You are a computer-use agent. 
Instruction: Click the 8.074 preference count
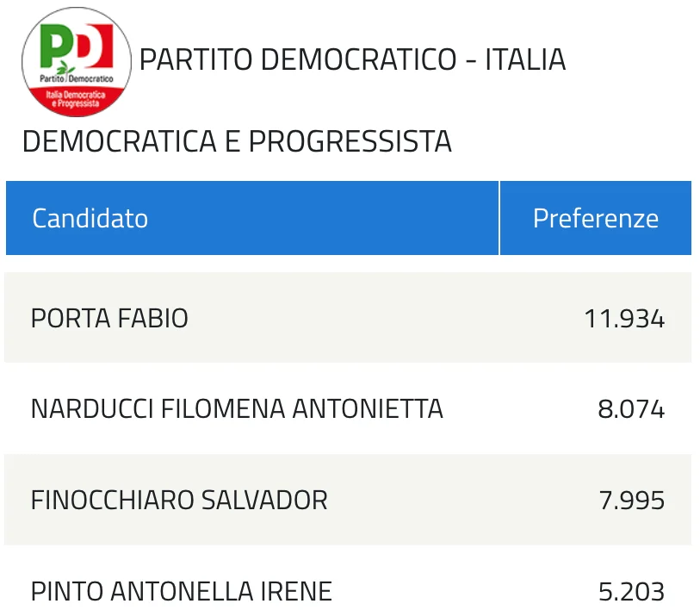(x=631, y=409)
